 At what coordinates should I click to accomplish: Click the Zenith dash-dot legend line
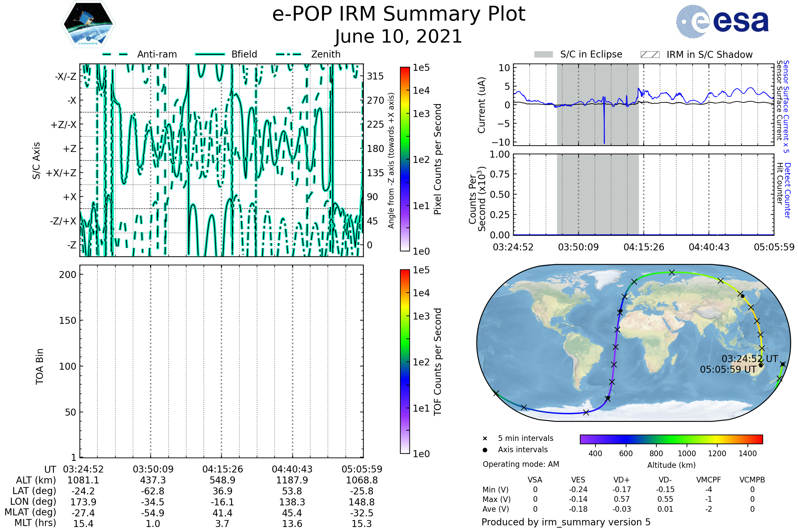point(289,54)
